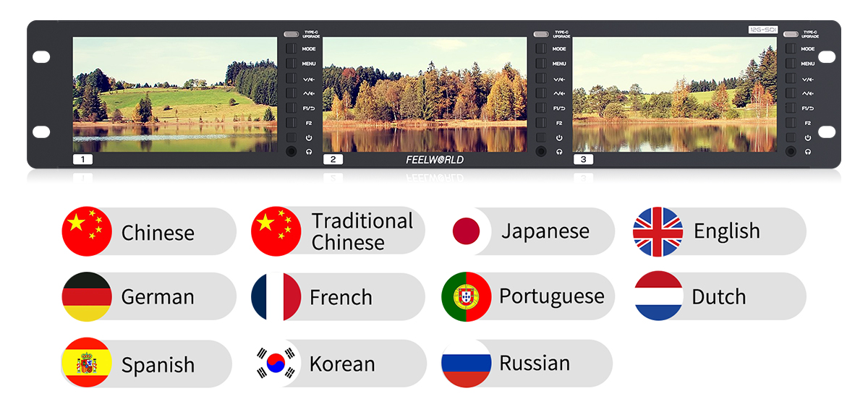Click the F2 button beside screen 3
The width and height of the screenshot is (868, 412).
(x=791, y=123)
